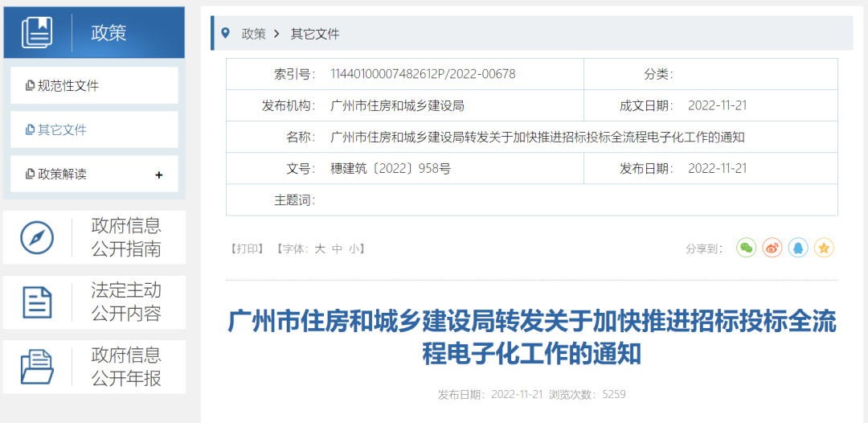Click the 政策 sidebar header title
Screen dimensions: 868x423
109,33
